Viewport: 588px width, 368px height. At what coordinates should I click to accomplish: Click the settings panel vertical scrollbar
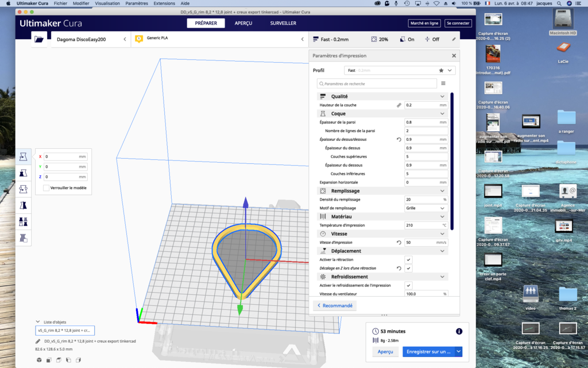point(452,161)
